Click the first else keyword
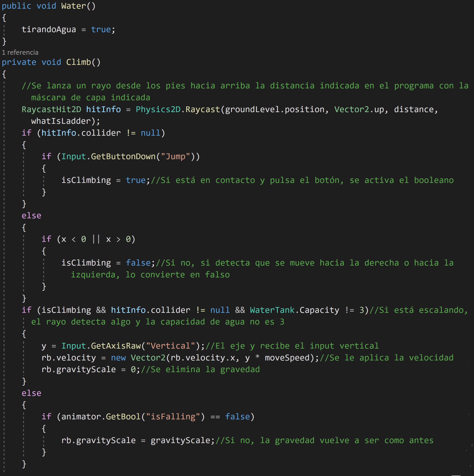The image size is (474, 476). [x=31, y=216]
